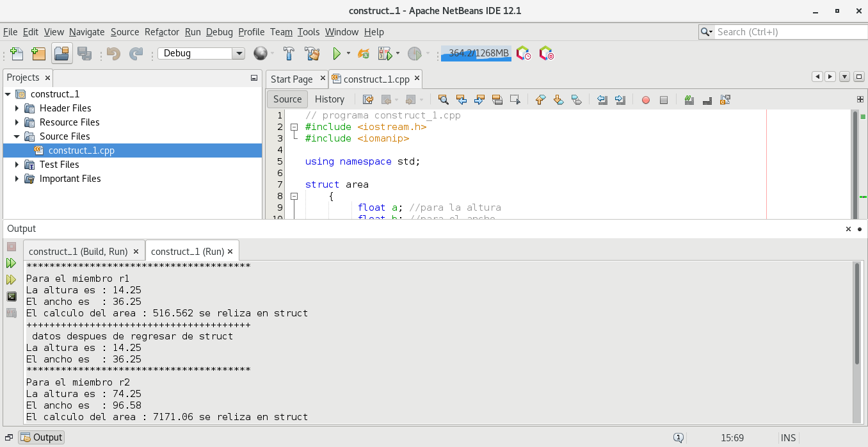Toggle rectangular selection in editor toolbar
This screenshot has height=447, width=868.
tap(515, 99)
